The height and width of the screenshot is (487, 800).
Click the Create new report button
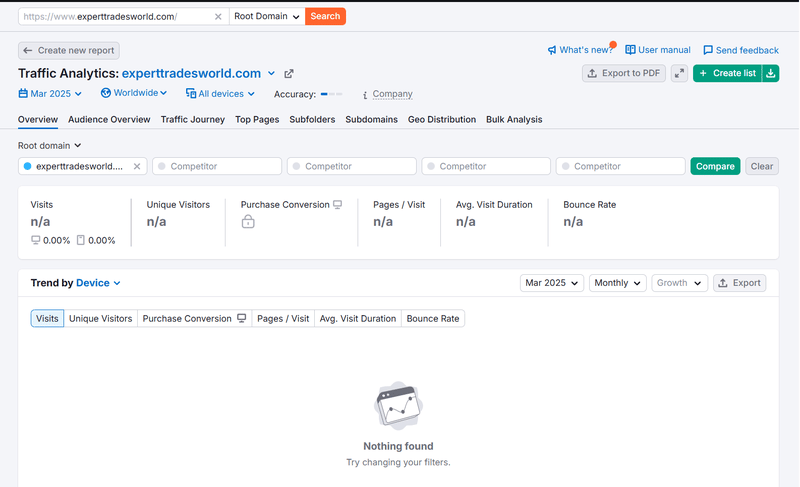69,50
